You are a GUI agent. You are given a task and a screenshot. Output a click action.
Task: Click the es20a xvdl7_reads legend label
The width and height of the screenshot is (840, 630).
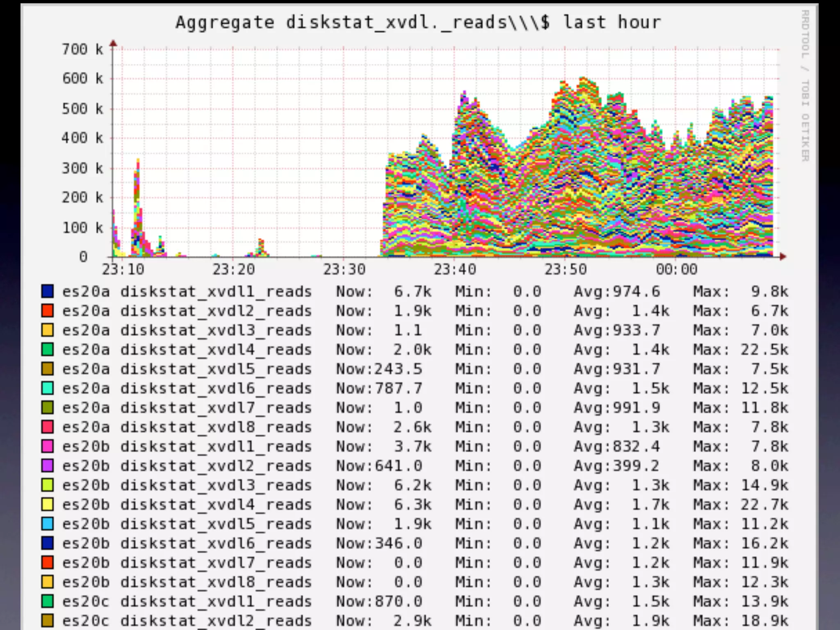187,408
